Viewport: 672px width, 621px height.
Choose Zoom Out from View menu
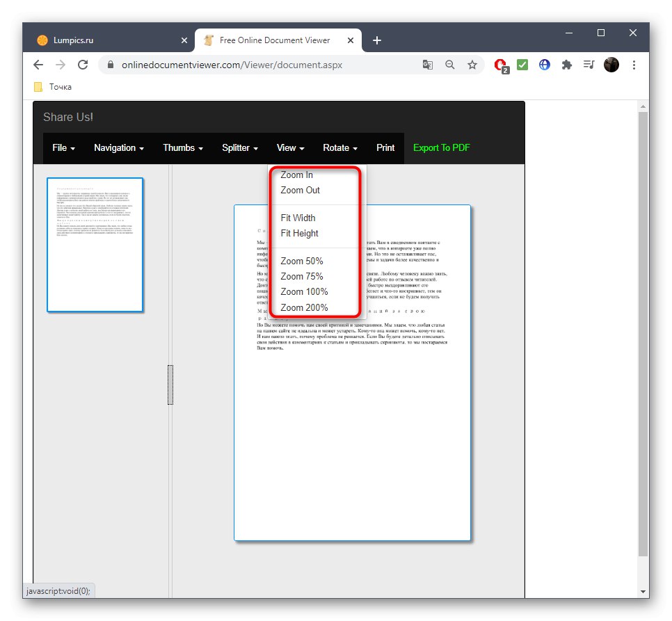(316, 190)
